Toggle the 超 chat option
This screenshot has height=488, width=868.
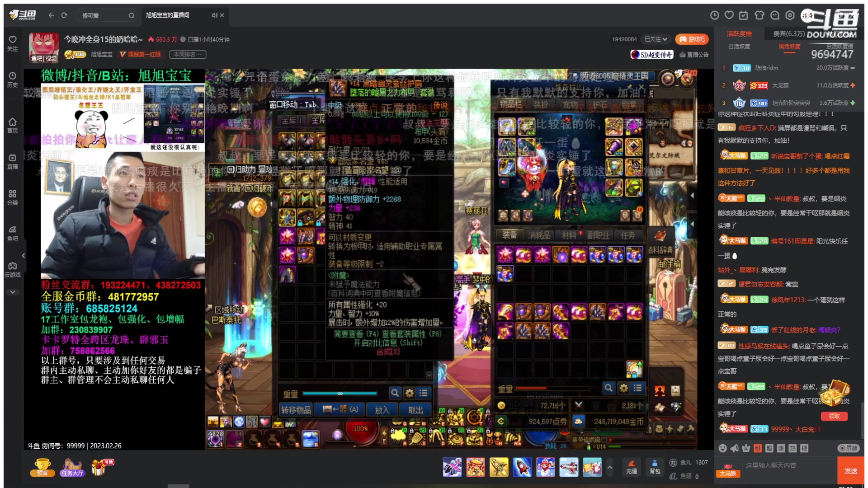(x=769, y=448)
